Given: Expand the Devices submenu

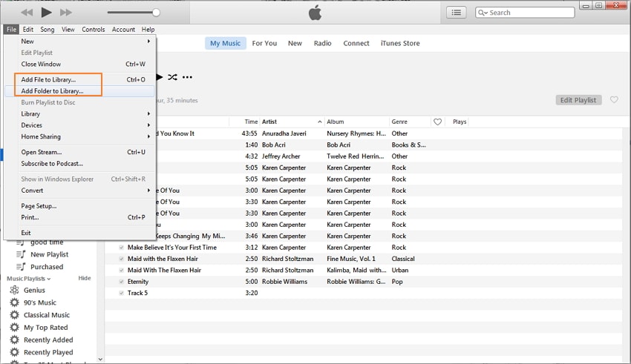Looking at the screenshot, I should tap(148, 125).
